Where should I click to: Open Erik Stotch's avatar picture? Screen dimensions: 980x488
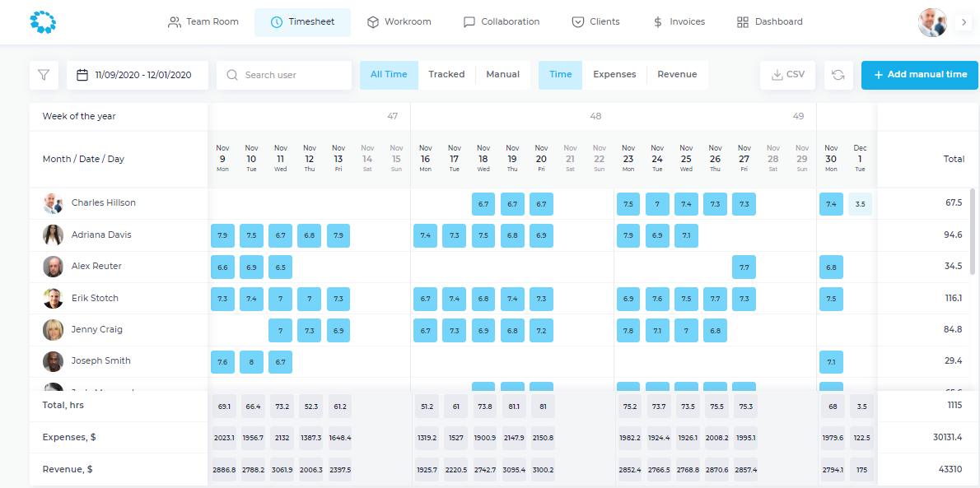pos(53,299)
